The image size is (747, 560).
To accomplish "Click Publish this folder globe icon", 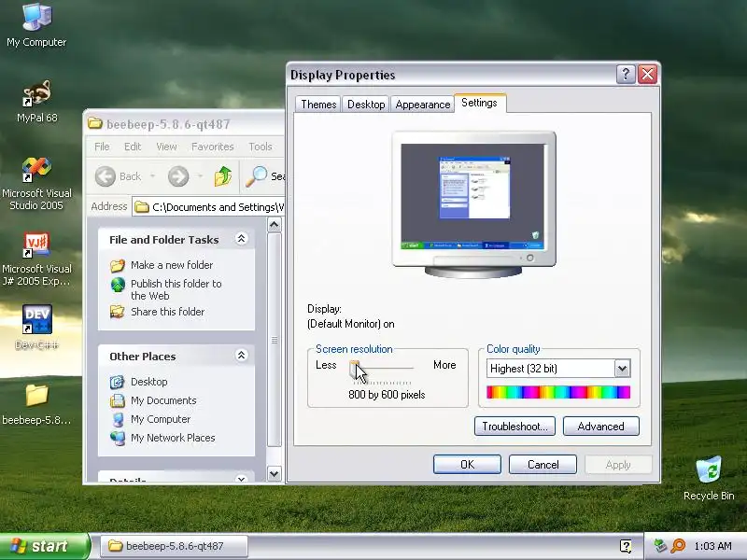I will click(118, 285).
